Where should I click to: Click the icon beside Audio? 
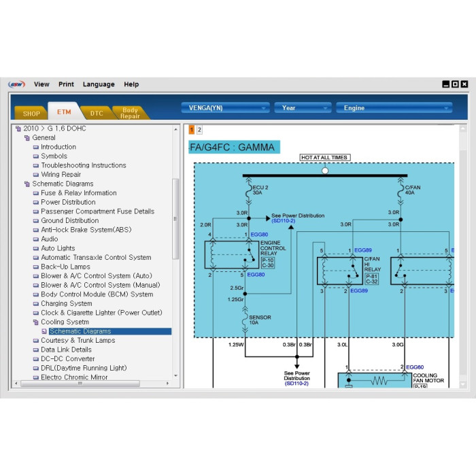coord(36,239)
